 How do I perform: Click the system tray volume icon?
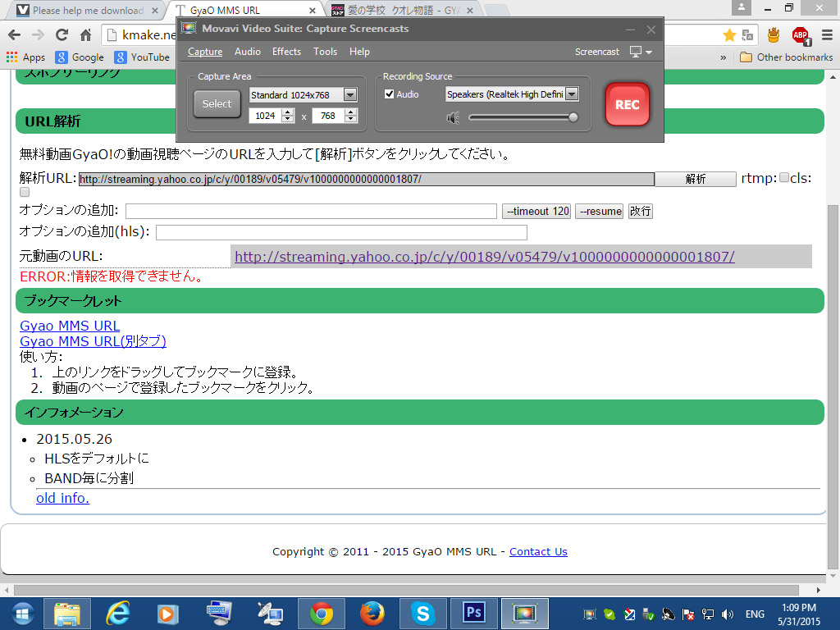coord(728,614)
